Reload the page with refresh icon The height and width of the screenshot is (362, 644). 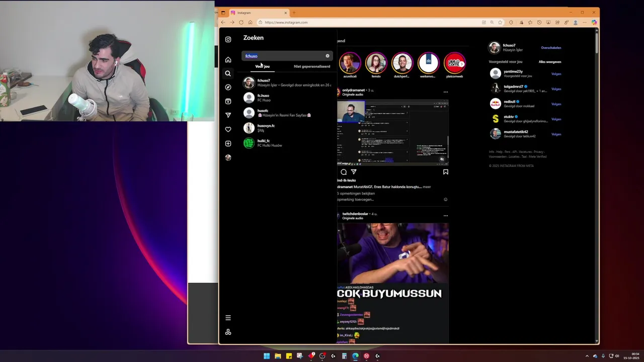click(x=241, y=22)
